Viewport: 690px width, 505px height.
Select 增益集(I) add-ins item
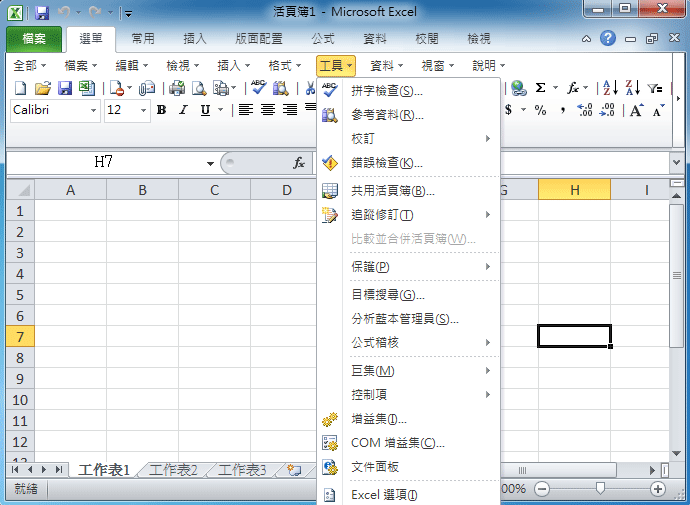pos(408,419)
